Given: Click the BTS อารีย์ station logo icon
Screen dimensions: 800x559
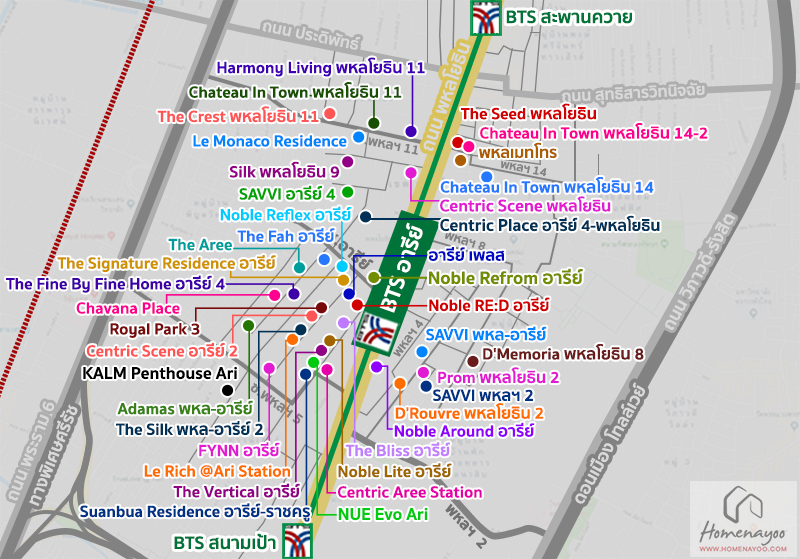Looking at the screenshot, I should [376, 331].
